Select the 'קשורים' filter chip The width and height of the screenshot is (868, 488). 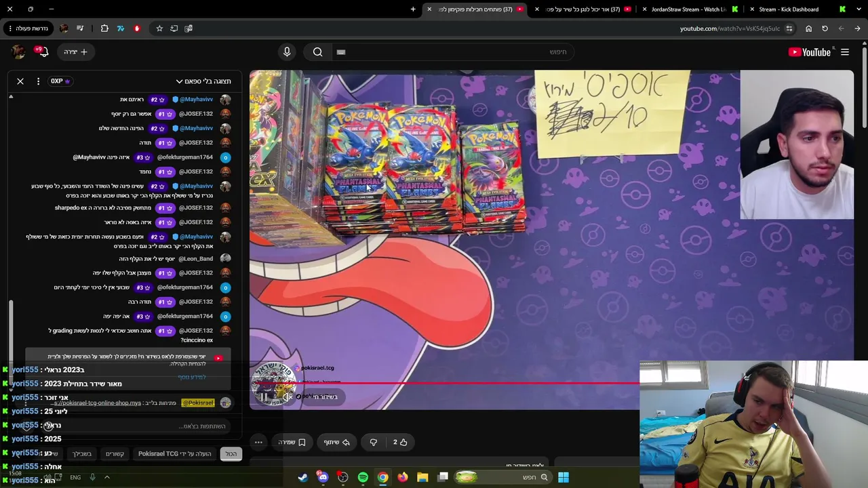tap(115, 454)
